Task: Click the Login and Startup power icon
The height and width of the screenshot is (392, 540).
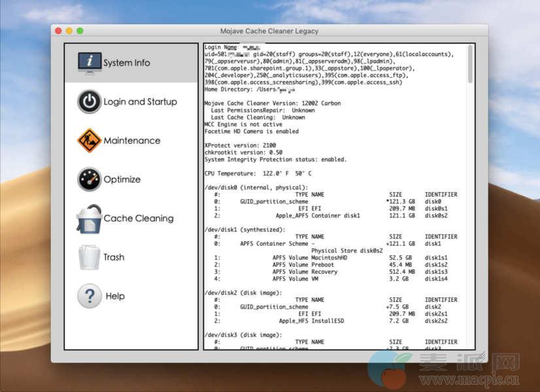Action: click(x=90, y=101)
